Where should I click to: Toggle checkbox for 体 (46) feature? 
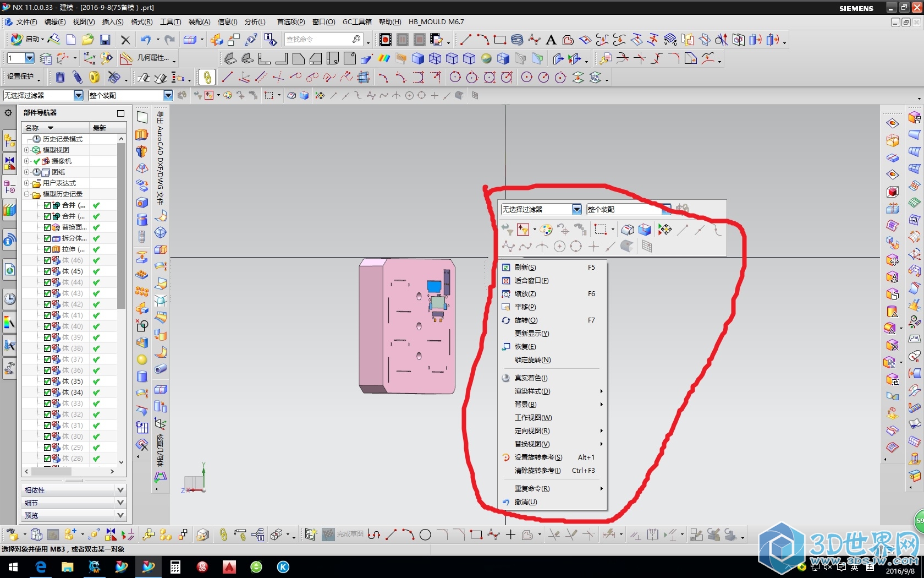tap(47, 260)
